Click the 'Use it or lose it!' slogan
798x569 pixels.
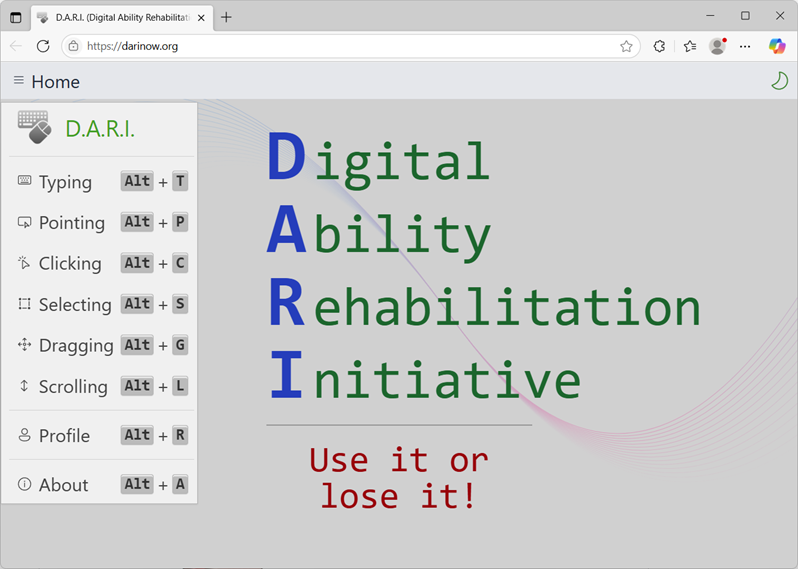pyautogui.click(x=398, y=478)
